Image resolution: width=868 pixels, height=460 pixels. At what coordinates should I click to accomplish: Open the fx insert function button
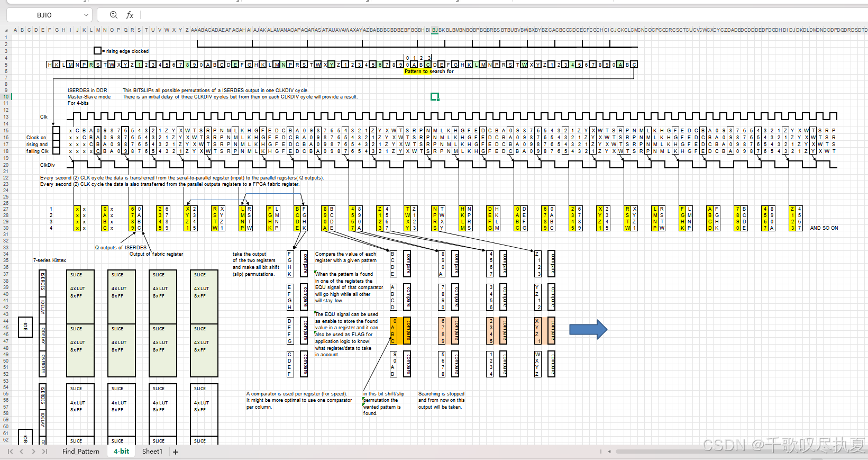tap(130, 15)
